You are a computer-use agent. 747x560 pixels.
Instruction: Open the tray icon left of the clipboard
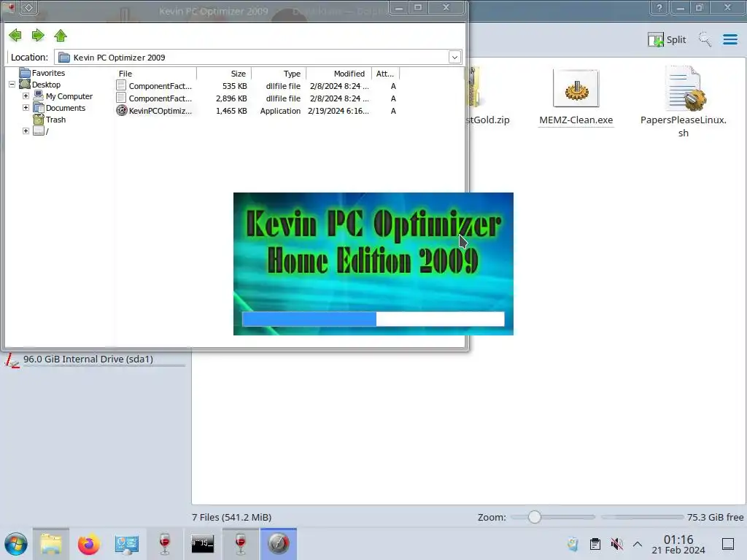coord(573,544)
